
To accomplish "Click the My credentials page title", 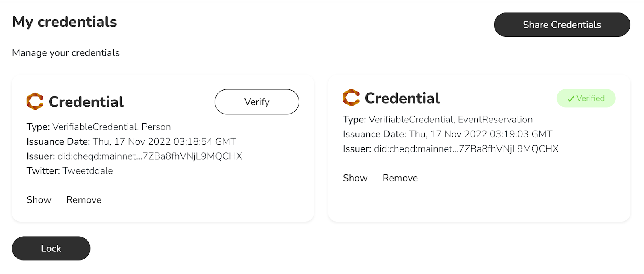I will pyautogui.click(x=64, y=22).
